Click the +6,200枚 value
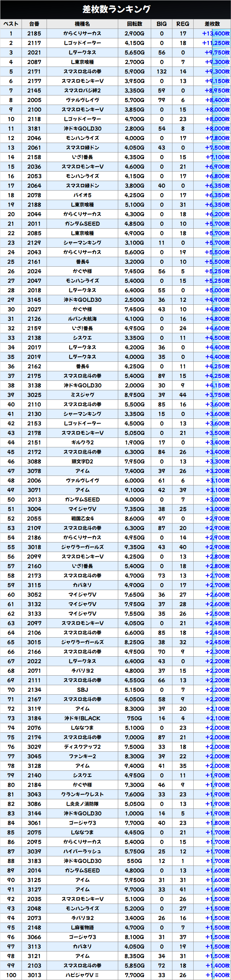The width and height of the screenshot is (231, 980). tap(217, 214)
